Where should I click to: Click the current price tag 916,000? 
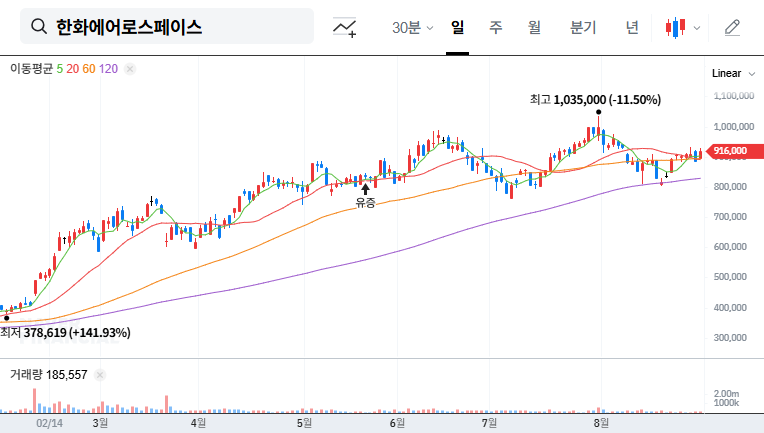735,151
